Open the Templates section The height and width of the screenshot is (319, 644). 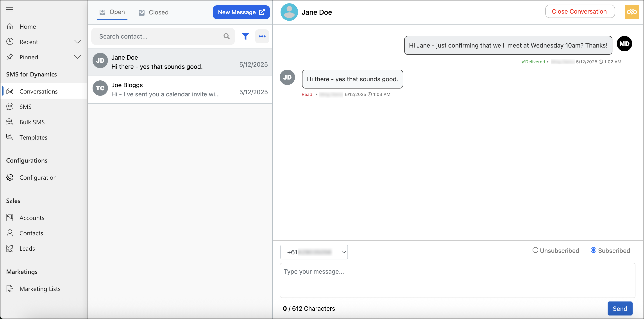tap(33, 137)
